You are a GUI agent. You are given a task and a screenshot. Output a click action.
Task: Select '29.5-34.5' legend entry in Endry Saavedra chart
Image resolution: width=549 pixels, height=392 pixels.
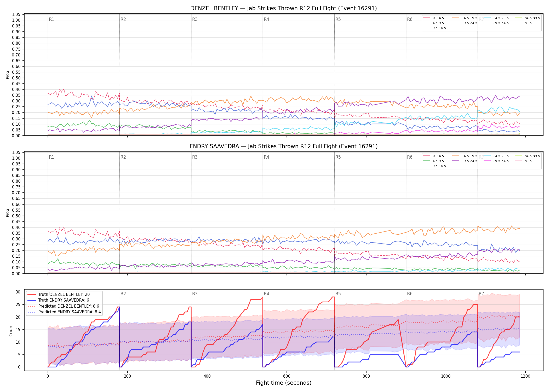click(x=496, y=161)
